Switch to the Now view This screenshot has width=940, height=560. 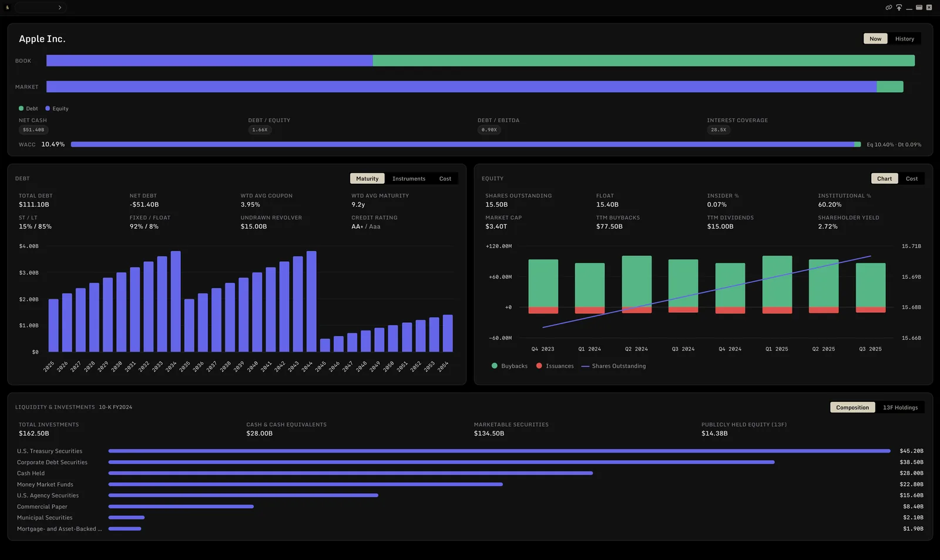point(875,39)
